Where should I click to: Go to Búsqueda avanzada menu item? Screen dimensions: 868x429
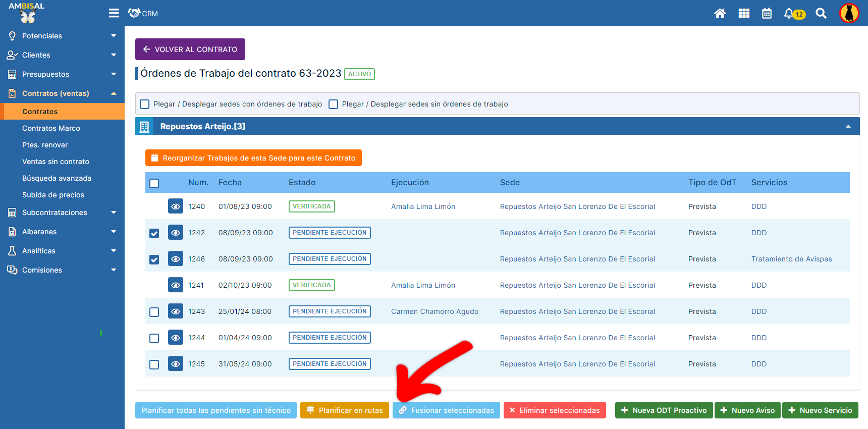pos(57,178)
